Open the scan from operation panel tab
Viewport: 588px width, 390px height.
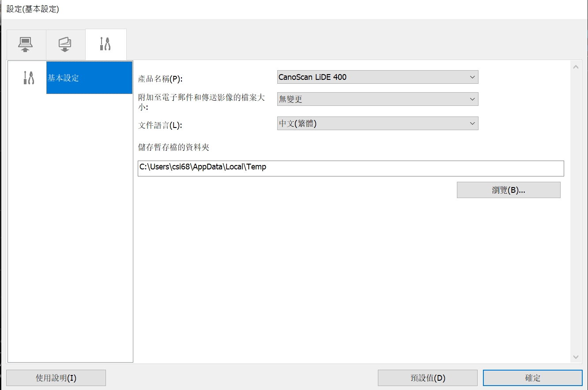[65, 45]
